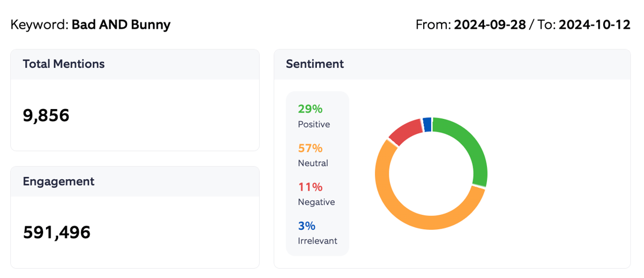This screenshot has height=278, width=644.
Task: Click the 11% percentage in the legend
Action: coord(310,187)
